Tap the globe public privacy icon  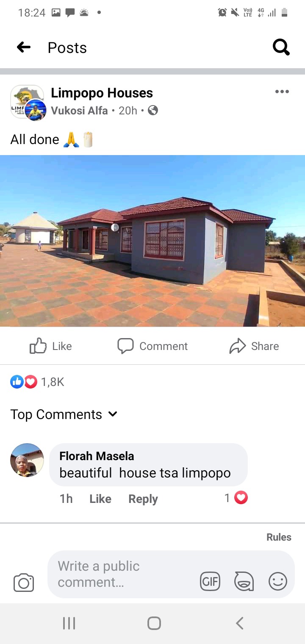[153, 111]
